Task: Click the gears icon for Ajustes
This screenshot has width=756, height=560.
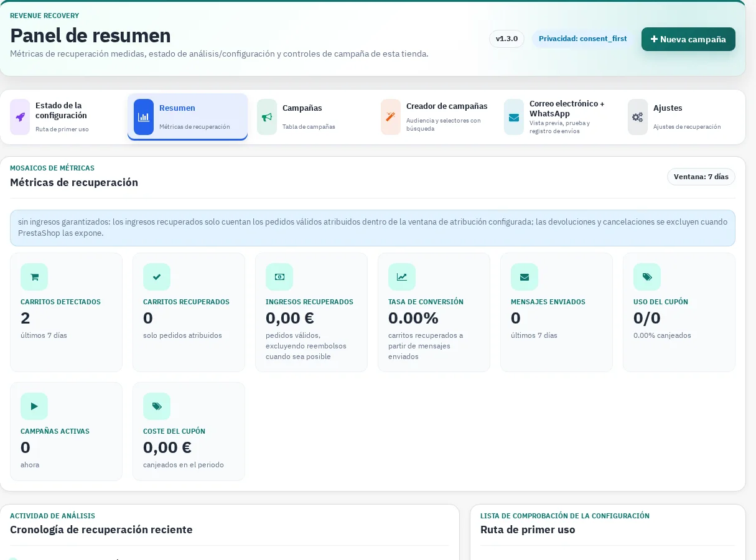Action: pyautogui.click(x=638, y=117)
